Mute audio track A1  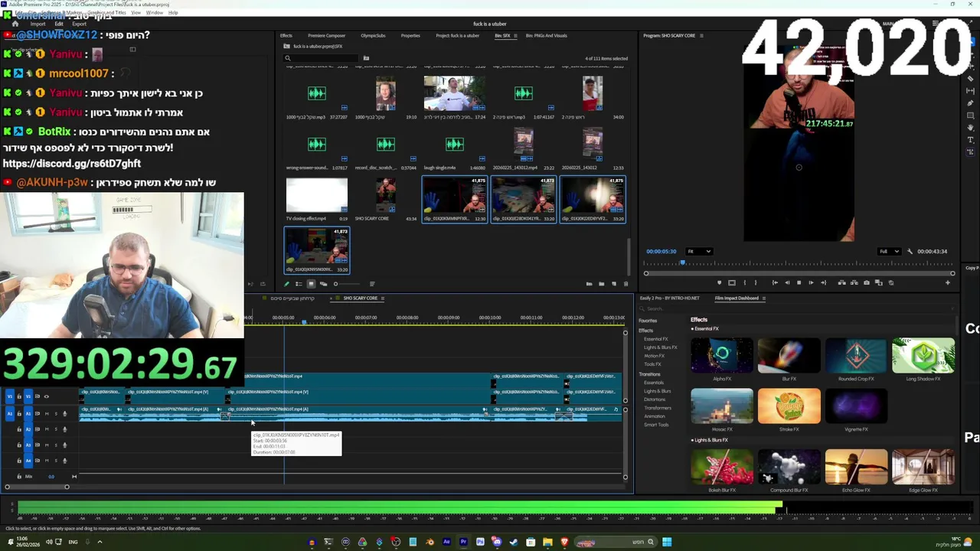click(47, 414)
